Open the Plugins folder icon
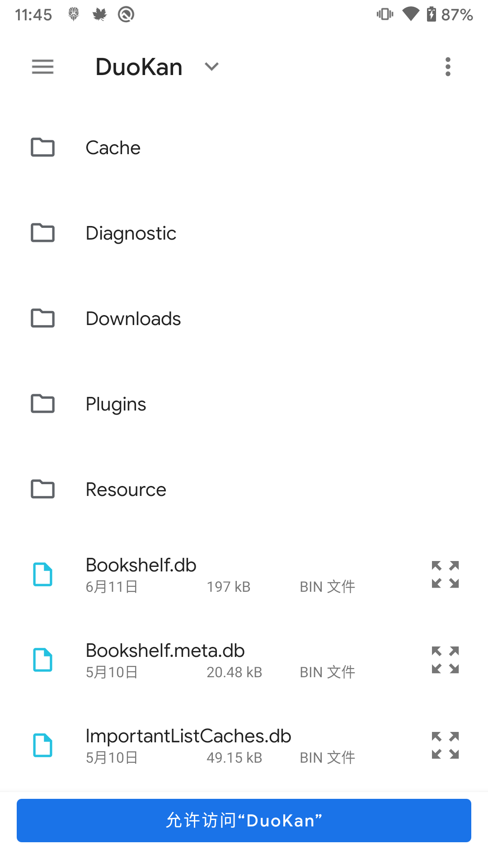 pos(42,404)
